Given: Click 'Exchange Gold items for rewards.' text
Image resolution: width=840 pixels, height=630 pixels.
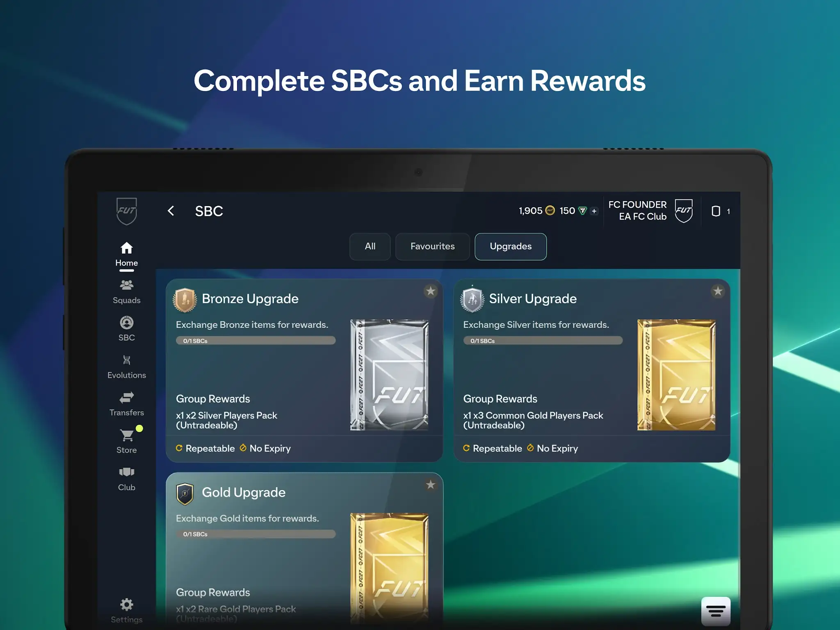Looking at the screenshot, I should click(247, 518).
